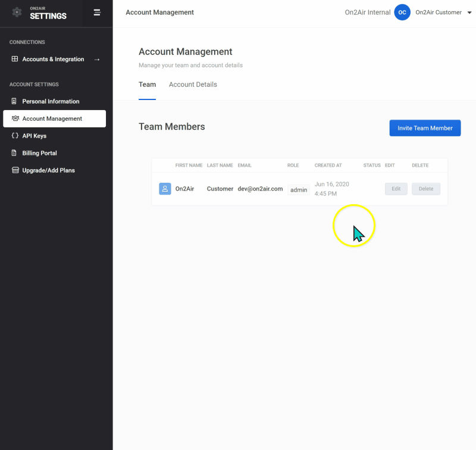Screen dimensions: 476x450
Task: Click the On2Air settings gear logo
Action: point(17,12)
